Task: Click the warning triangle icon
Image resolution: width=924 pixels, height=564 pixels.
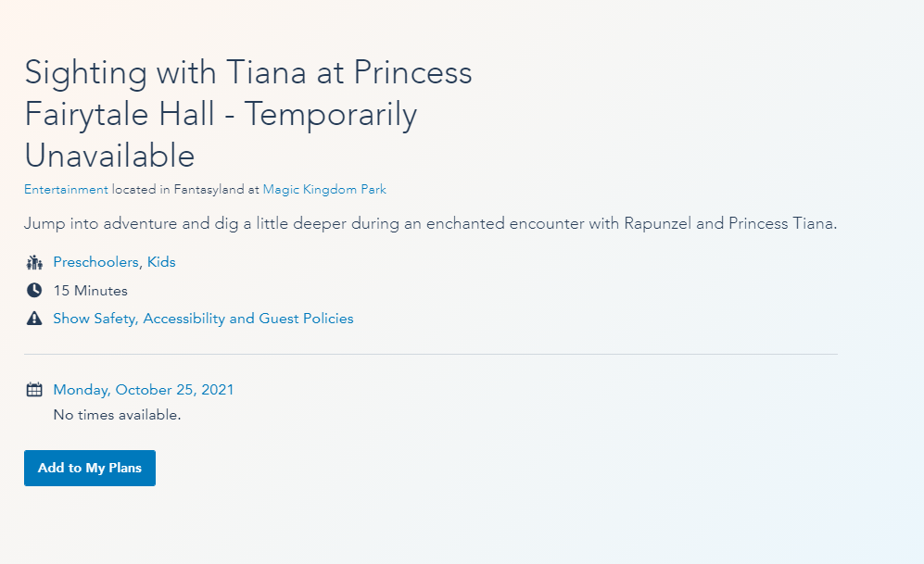Action: tap(34, 319)
